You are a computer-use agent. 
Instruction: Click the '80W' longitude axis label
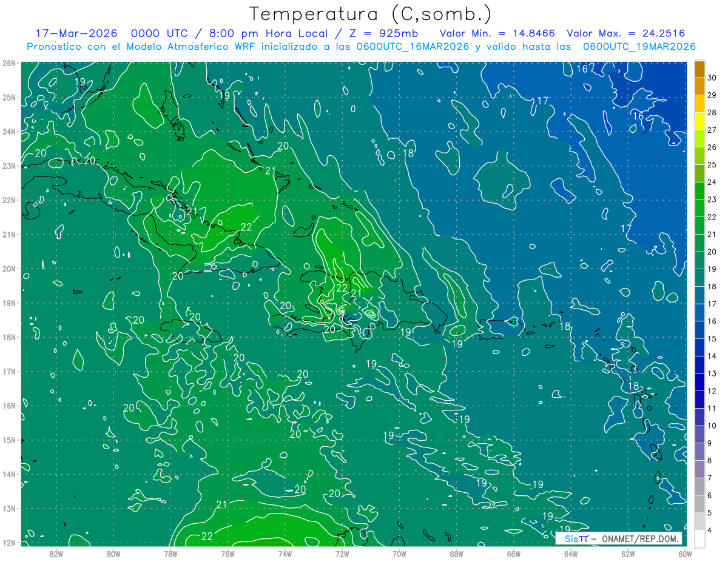(113, 554)
